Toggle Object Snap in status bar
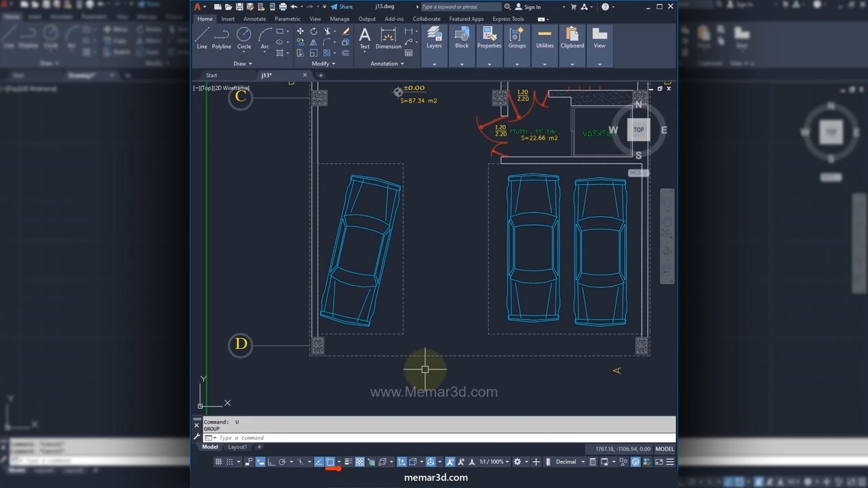 (x=330, y=462)
